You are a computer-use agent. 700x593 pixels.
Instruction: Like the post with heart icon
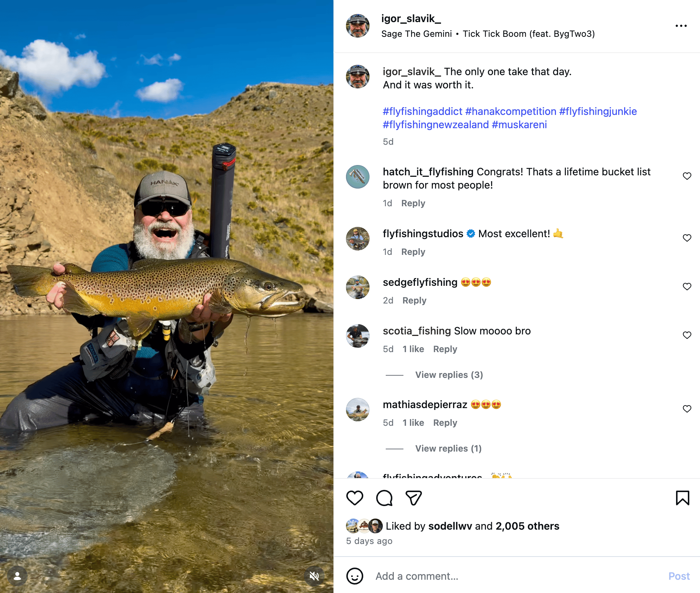[x=355, y=498]
